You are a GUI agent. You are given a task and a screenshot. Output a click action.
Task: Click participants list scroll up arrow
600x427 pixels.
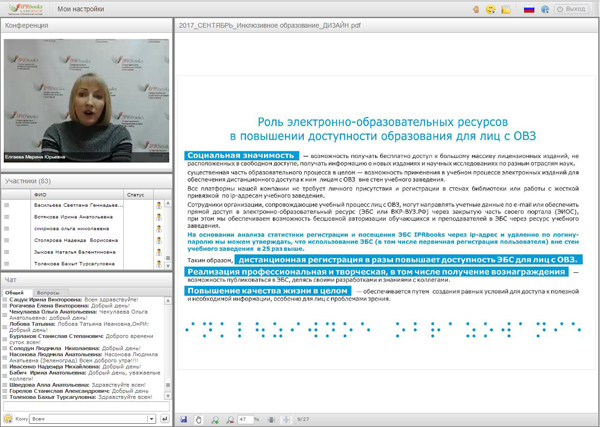tap(168, 203)
